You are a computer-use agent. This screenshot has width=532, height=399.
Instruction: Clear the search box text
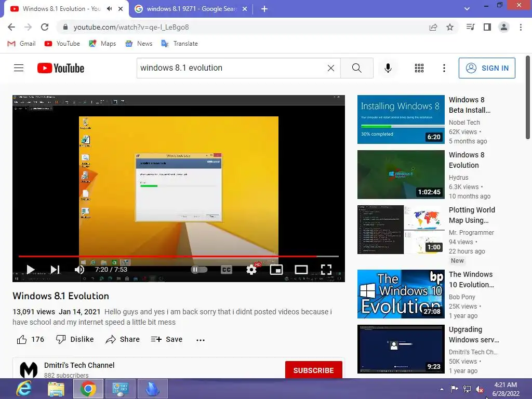click(x=331, y=68)
